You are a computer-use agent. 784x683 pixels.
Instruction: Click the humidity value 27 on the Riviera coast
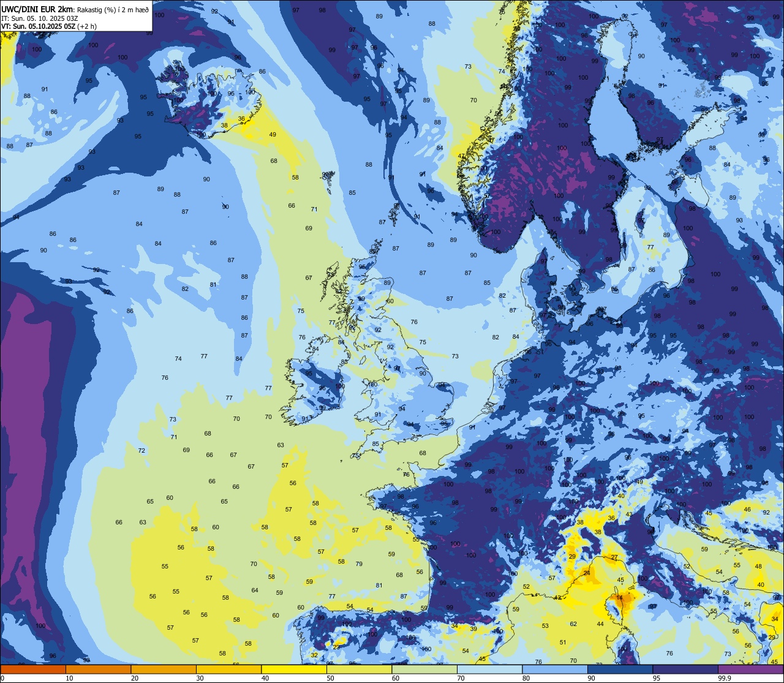tap(614, 557)
